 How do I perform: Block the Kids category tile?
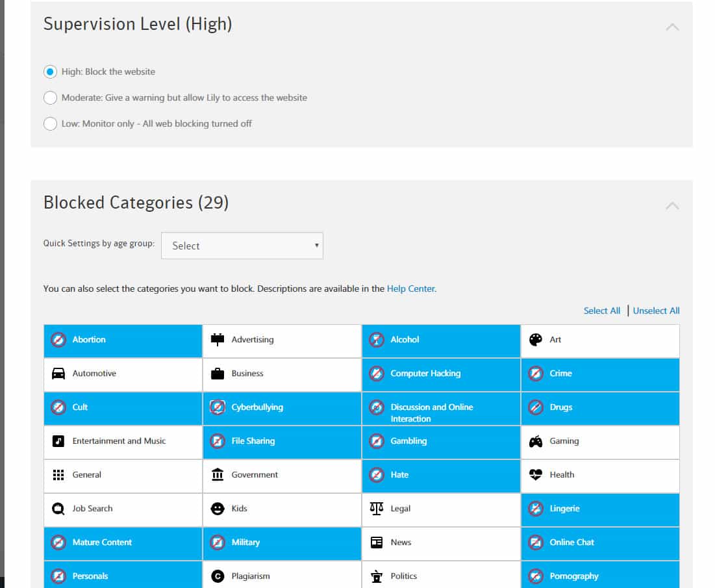pyautogui.click(x=282, y=509)
